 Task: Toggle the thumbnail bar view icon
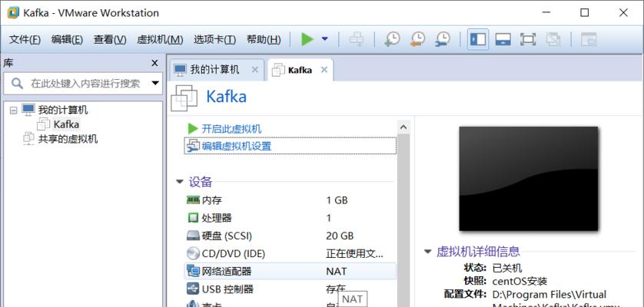503,39
